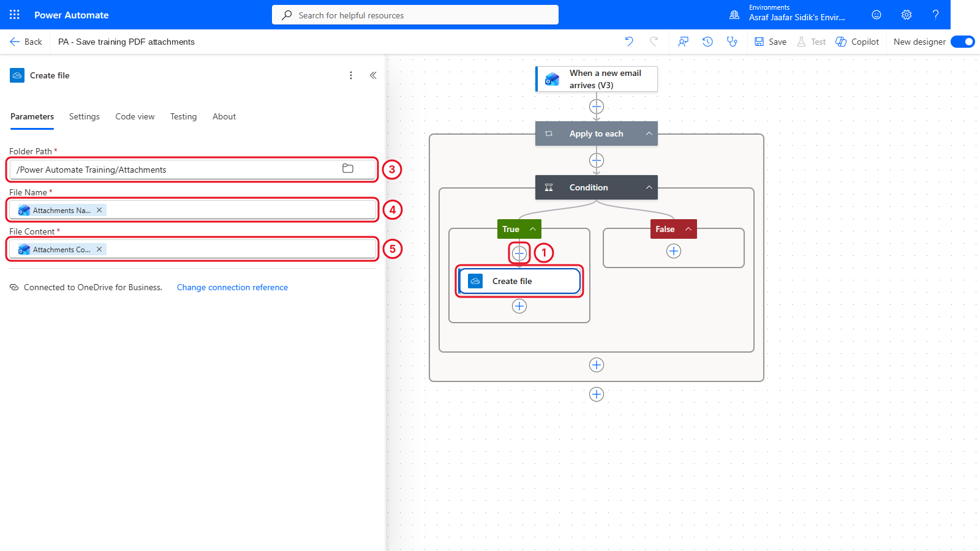980x551 pixels.
Task: Open the Testing tab
Action: coord(184,116)
